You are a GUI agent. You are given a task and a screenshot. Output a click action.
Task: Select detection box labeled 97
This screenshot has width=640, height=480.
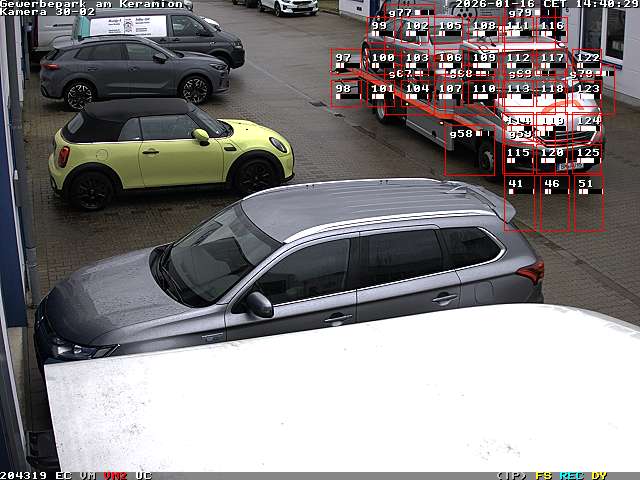tap(345, 61)
